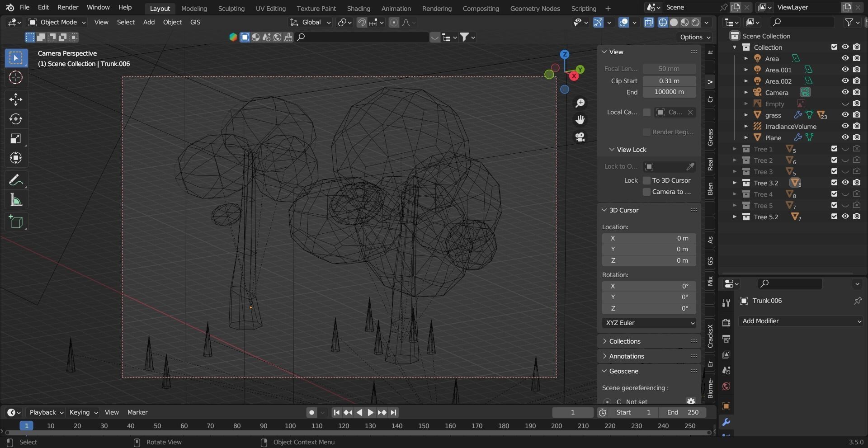Viewport: 868px width, 448px height.
Task: Open the Keying popover
Action: point(83,412)
